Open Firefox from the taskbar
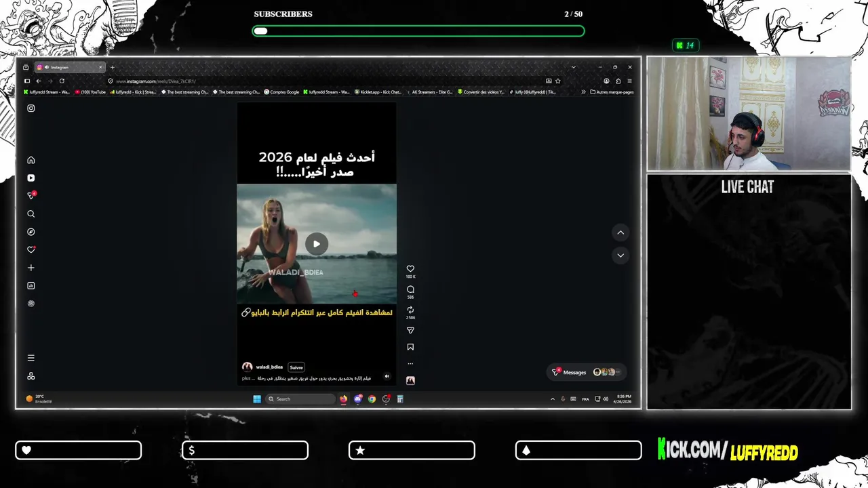 click(x=343, y=399)
